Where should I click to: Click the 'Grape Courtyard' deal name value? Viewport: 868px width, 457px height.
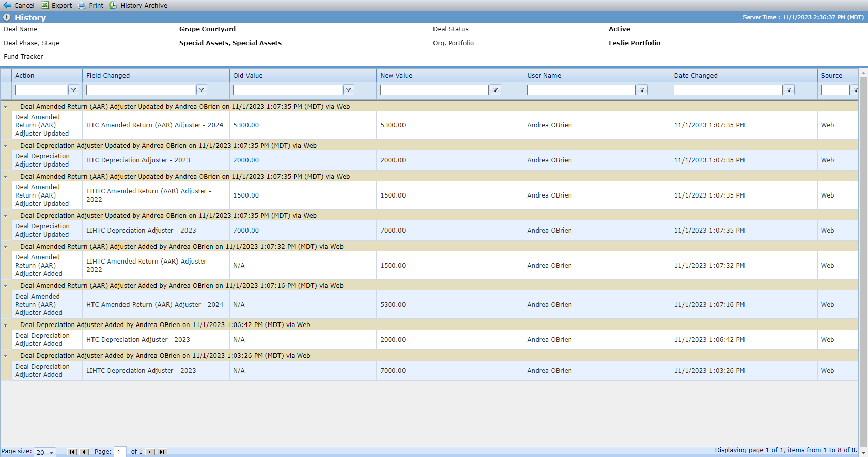point(207,29)
